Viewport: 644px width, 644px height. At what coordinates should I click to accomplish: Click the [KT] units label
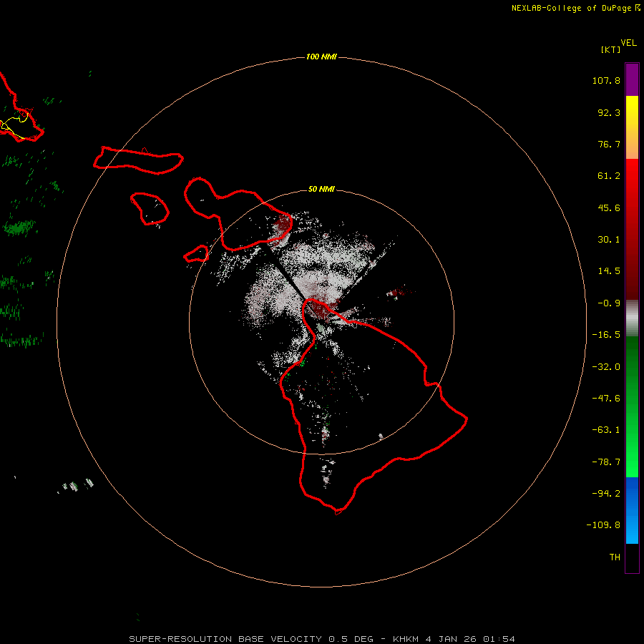(610, 49)
